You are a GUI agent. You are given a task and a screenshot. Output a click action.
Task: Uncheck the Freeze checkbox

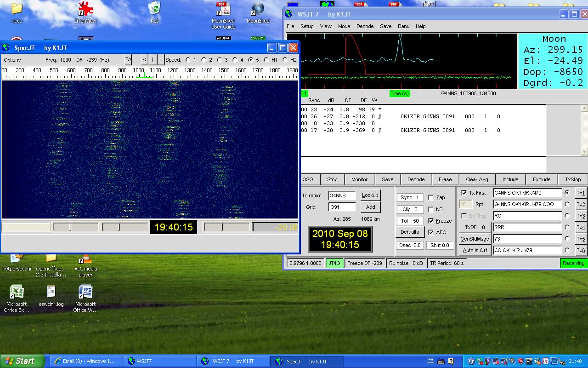point(431,221)
